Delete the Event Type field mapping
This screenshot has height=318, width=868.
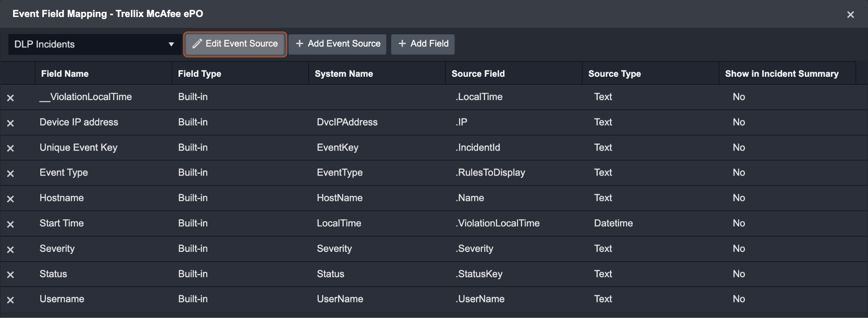click(x=11, y=174)
